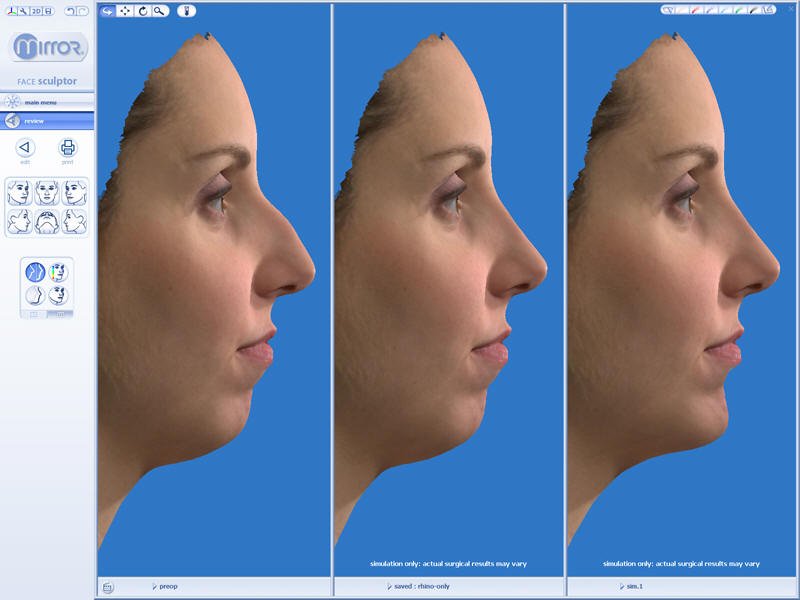This screenshot has width=800, height=600.
Task: Choose the top-of-head view icon
Action: [x=46, y=222]
